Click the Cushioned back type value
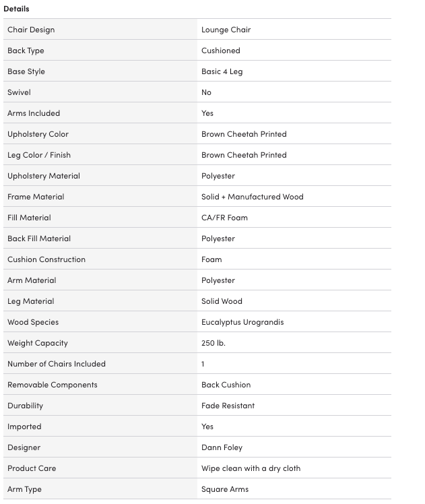Image resolution: width=425 pixels, height=504 pixels. [x=220, y=51]
